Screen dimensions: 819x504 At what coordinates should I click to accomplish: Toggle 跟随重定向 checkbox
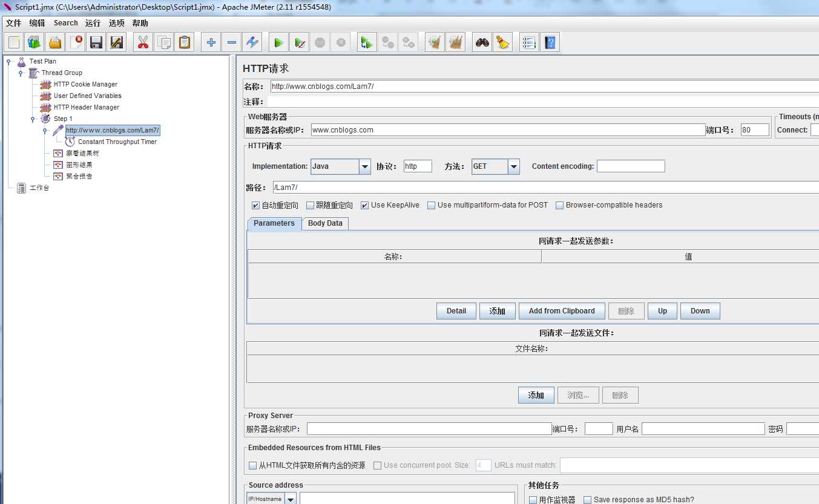[310, 205]
